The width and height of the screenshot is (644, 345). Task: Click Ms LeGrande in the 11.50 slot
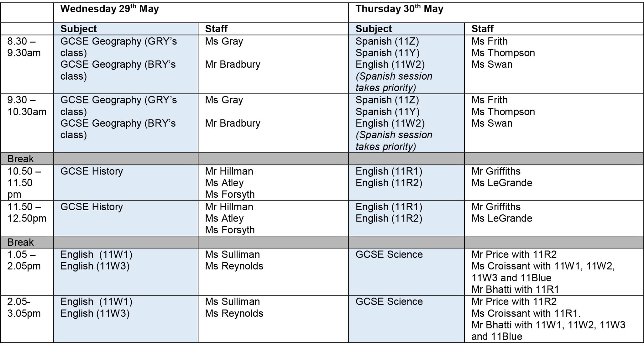(x=502, y=218)
